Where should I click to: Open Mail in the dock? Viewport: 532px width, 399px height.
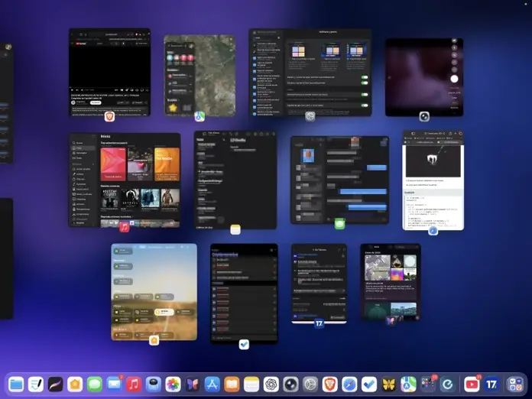click(x=114, y=384)
